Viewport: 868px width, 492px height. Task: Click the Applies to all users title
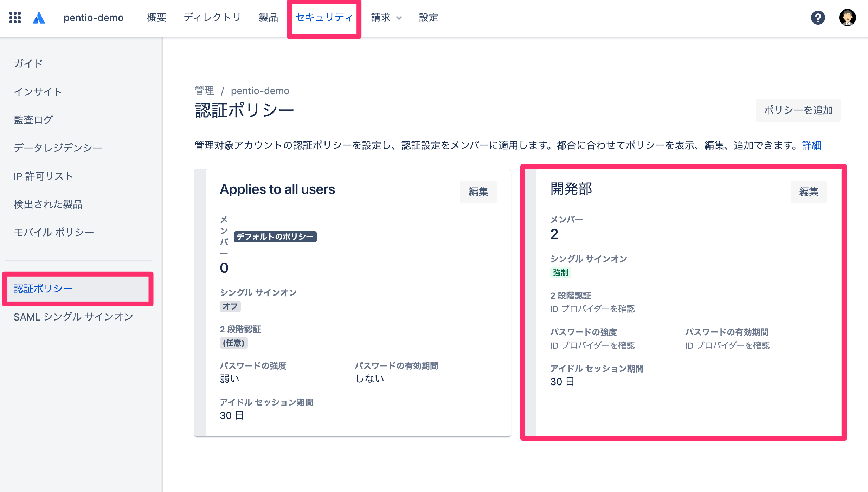point(277,189)
